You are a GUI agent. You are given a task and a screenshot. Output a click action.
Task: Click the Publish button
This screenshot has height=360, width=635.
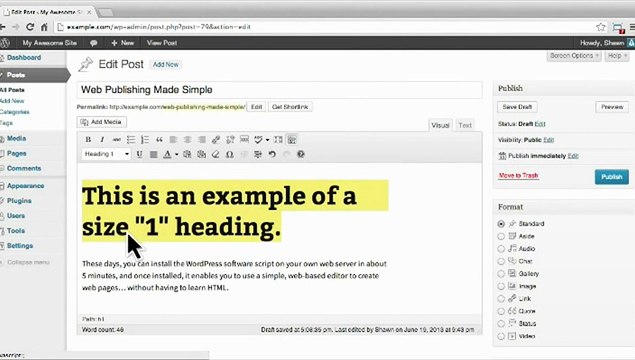(612, 177)
